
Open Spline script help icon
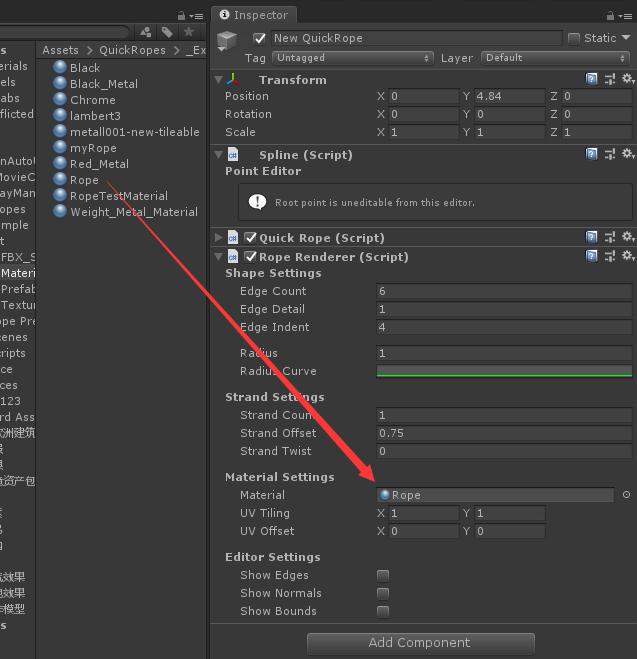(x=592, y=154)
